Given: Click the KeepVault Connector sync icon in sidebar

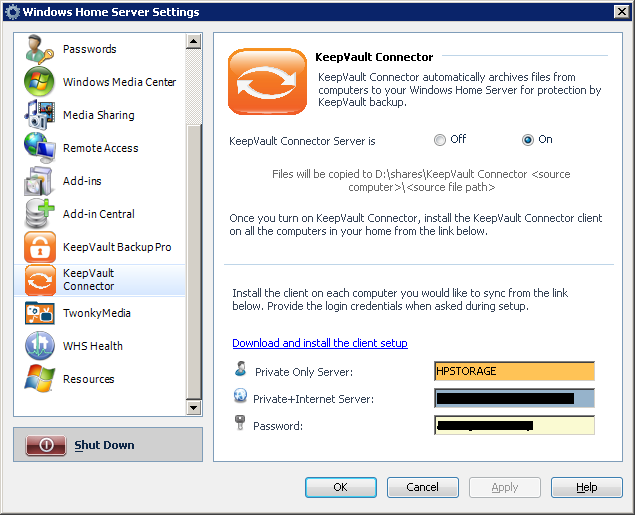Looking at the screenshot, I should [x=40, y=280].
